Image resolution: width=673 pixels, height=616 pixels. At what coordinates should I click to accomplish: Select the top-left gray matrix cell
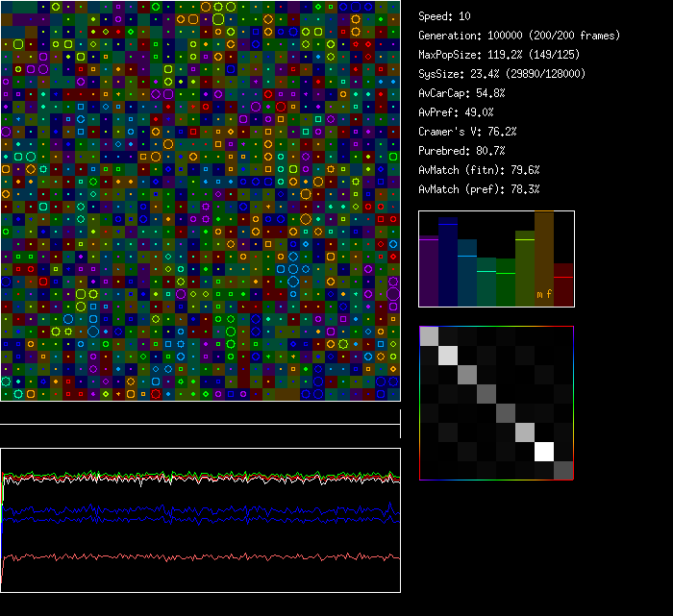pos(429,335)
